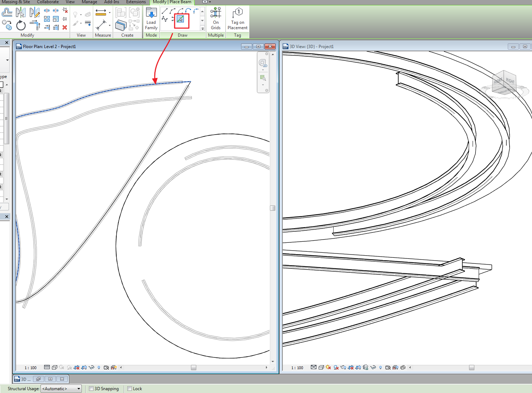
Task: Open the Collaborate ribbon tab
Action: (48, 2)
